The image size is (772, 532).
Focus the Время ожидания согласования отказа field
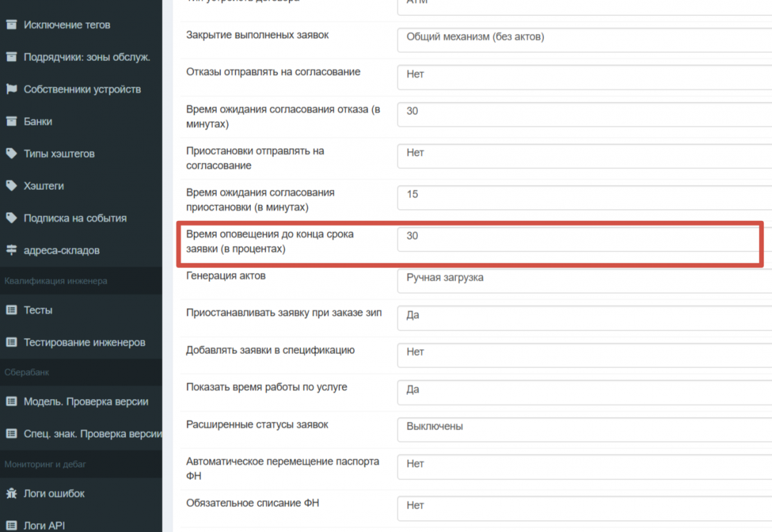click(x=584, y=112)
